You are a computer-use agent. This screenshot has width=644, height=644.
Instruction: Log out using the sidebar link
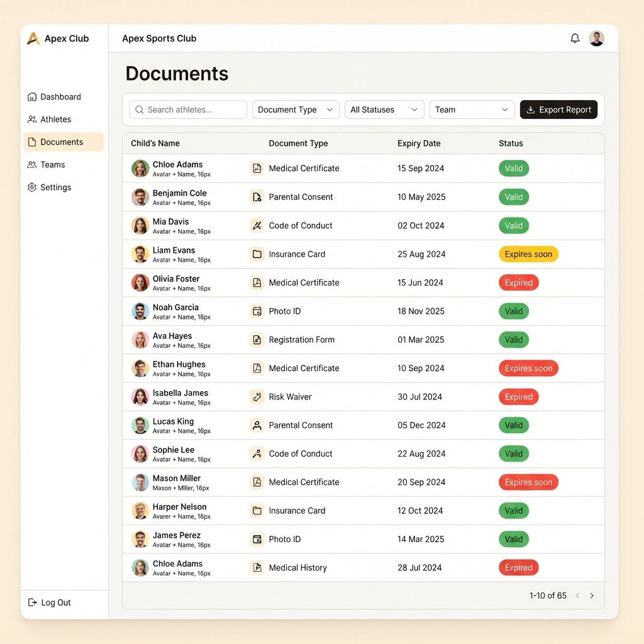point(49,602)
